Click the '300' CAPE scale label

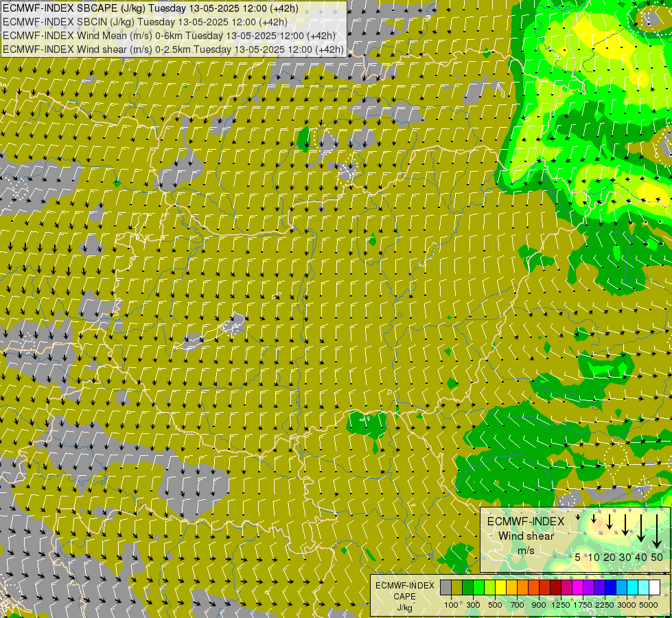click(473, 605)
